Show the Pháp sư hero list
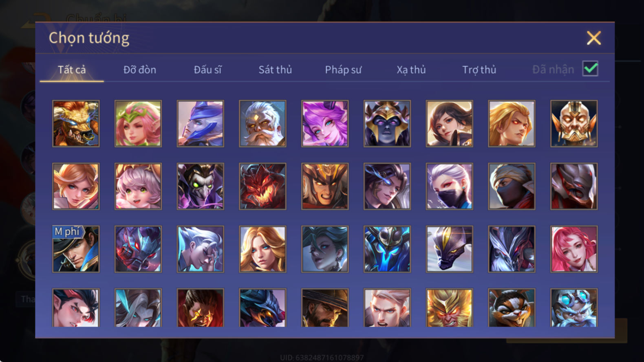The height and width of the screenshot is (362, 644). (343, 70)
